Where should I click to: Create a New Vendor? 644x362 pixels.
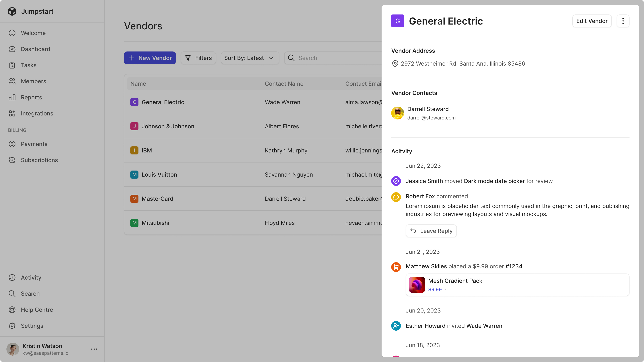click(150, 58)
